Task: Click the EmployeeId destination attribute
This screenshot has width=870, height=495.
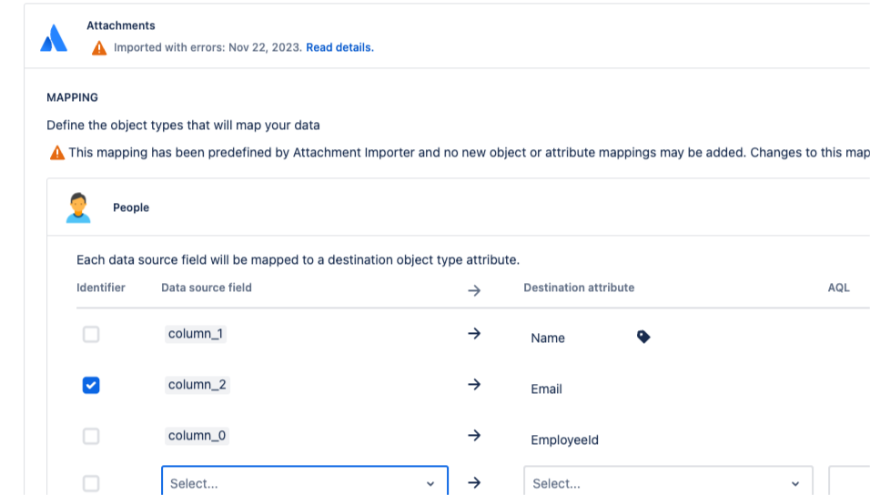Action: pos(564,440)
